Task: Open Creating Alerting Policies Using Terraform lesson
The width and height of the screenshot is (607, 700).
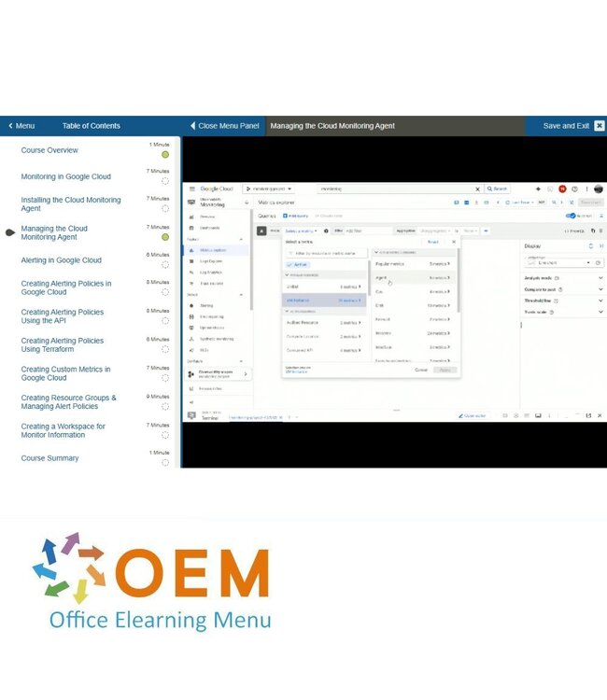Action: click(62, 345)
